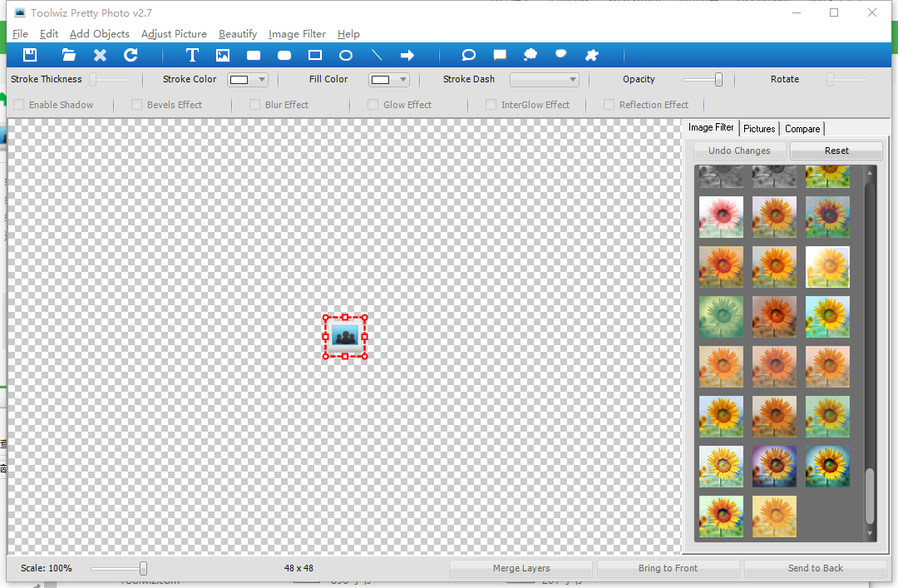Select the Ellipse outline shape tool
898x588 pixels.
coord(345,55)
